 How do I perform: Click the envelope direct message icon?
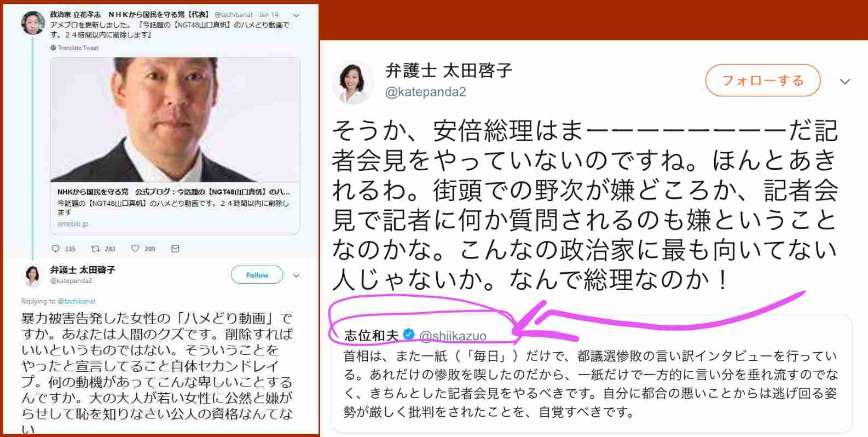[175, 249]
